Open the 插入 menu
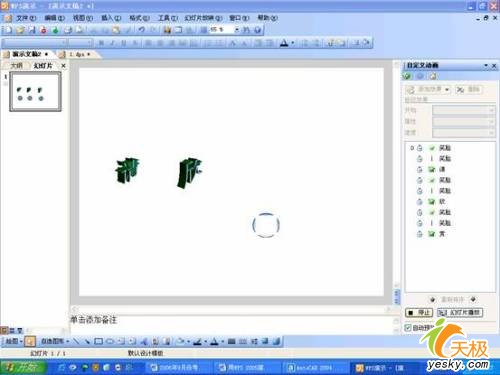The height and width of the screenshot is (375, 500). point(111,18)
